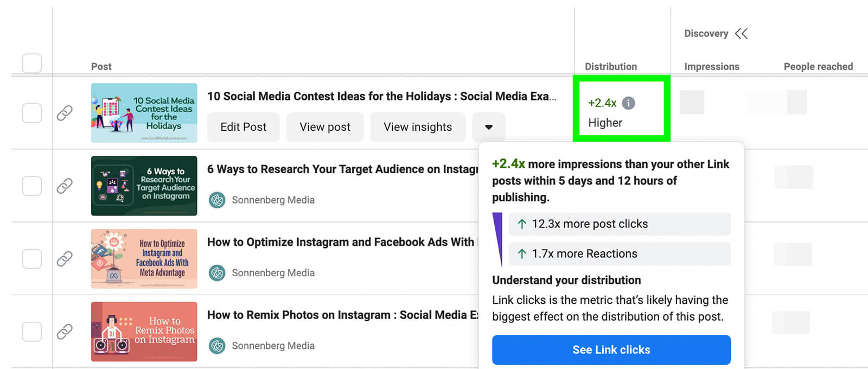868x369 pixels.
Task: Click Sonnenberg Media avatar under 6 Ways post
Action: 217,200
